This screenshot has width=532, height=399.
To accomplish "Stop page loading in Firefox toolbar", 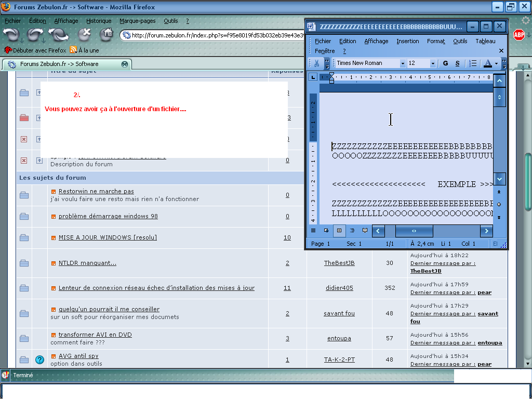I will [85, 35].
